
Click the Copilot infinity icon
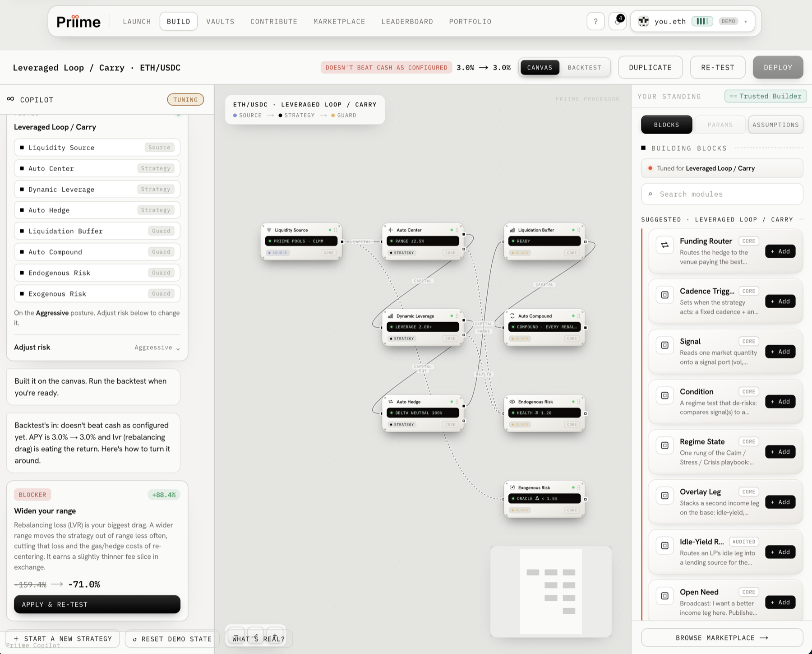click(x=10, y=99)
